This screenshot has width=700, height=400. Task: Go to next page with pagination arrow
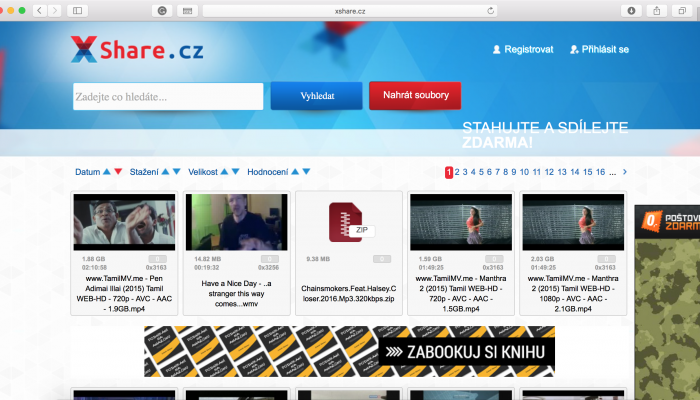625,172
